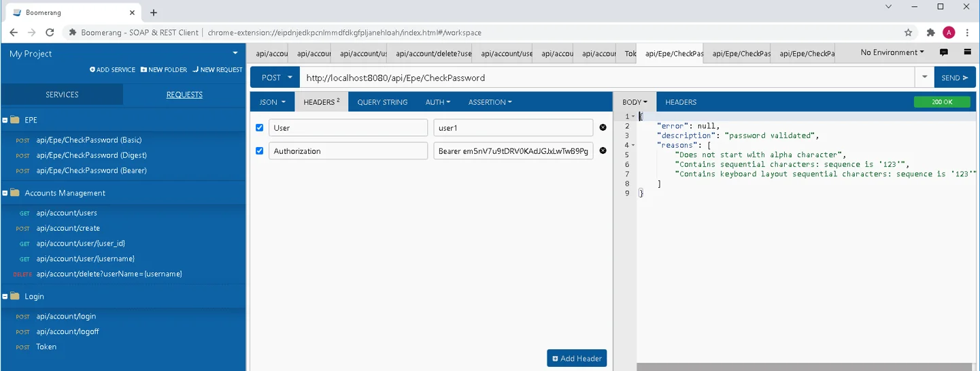Screen dimensions: 980x371
Task: Click the User header name field
Action: [x=348, y=128]
